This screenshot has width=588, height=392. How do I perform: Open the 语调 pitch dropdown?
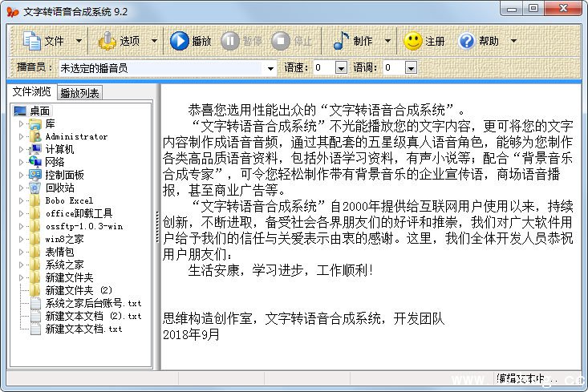pyautogui.click(x=411, y=68)
